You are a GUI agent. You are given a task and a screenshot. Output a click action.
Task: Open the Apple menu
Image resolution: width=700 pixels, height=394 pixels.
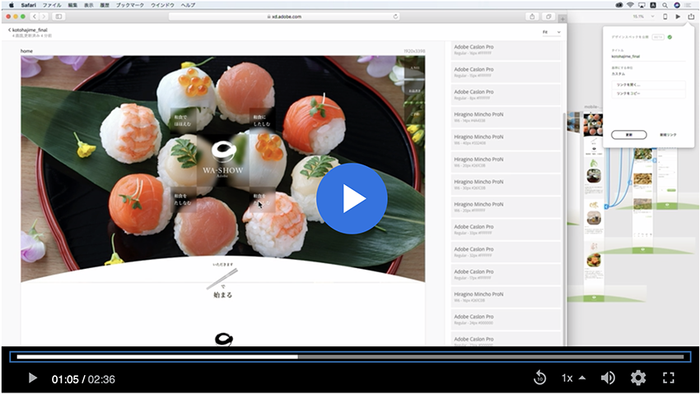click(11, 5)
